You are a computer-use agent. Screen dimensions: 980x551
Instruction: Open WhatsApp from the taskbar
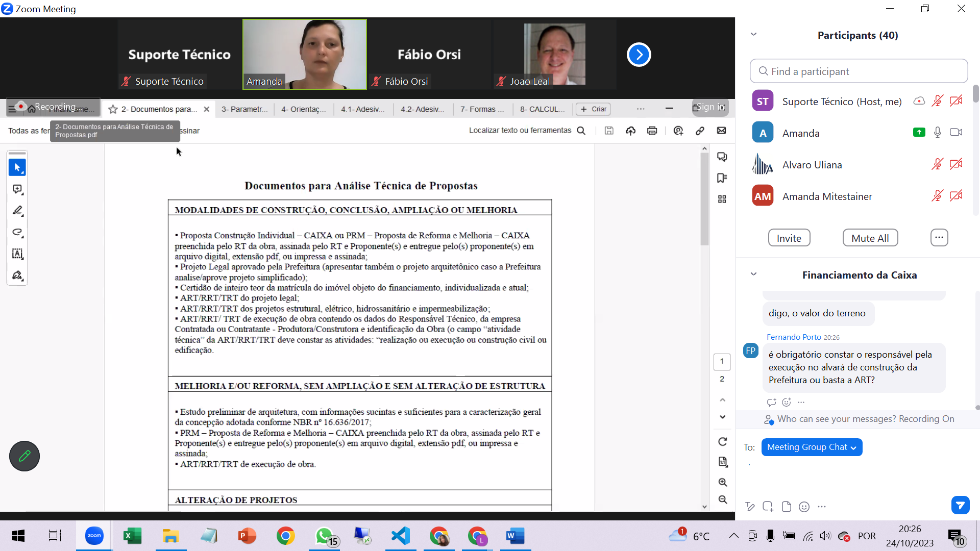point(325,536)
